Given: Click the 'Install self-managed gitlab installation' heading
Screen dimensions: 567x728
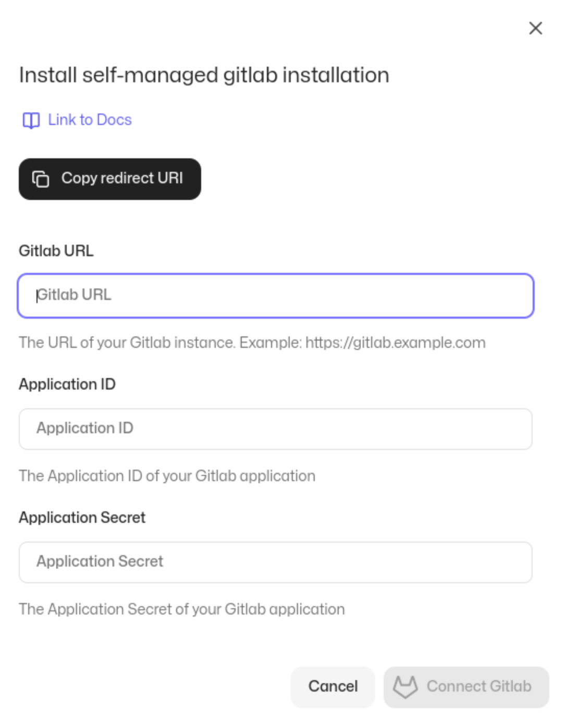Looking at the screenshot, I should (x=204, y=76).
